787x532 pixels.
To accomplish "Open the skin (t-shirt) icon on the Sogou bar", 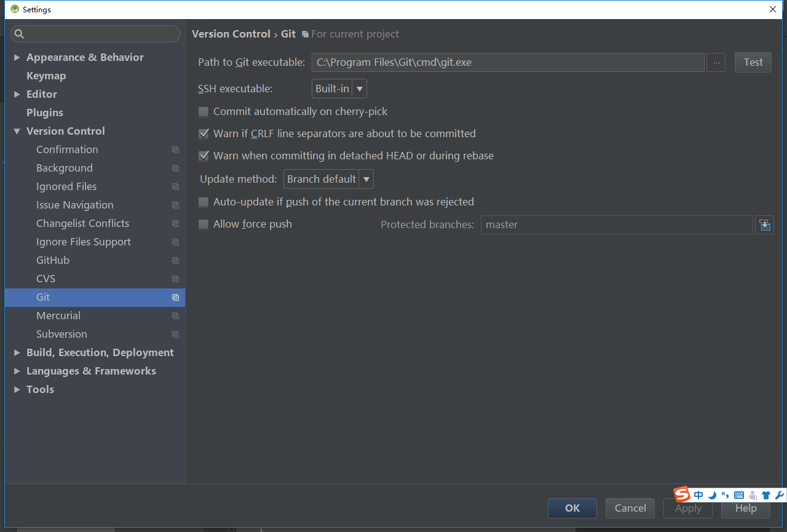I will (x=766, y=495).
